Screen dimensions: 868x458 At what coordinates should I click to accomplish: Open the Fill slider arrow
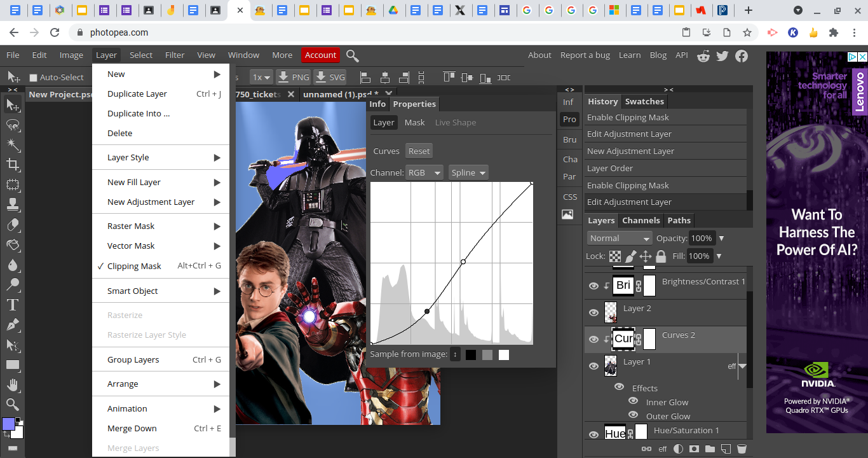pos(719,256)
